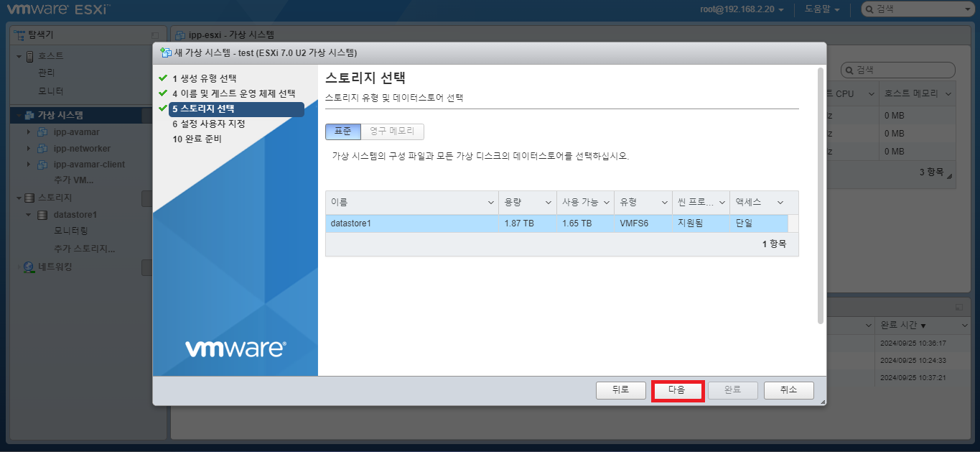Expand the ipp-avamar-client VM node

tap(29, 165)
